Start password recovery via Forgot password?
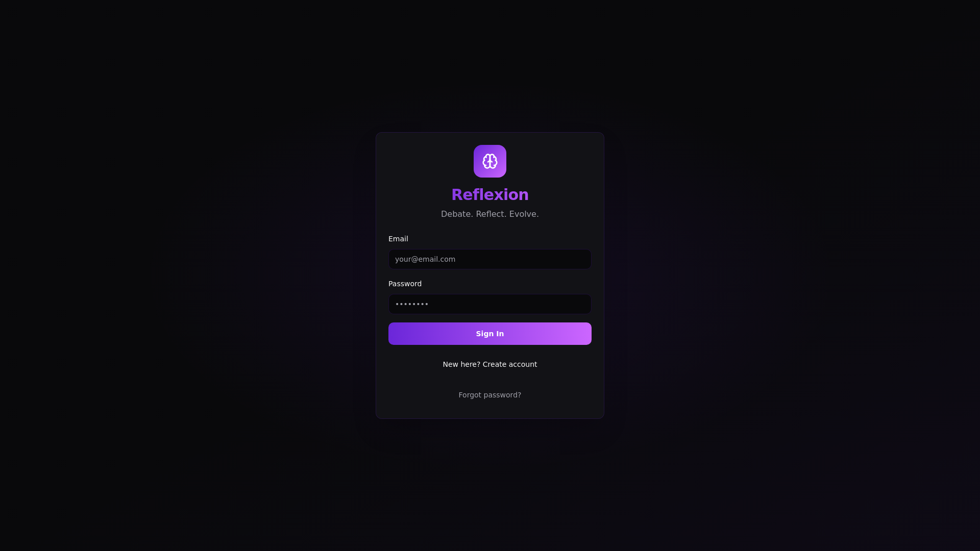Image resolution: width=980 pixels, height=551 pixels. (x=490, y=395)
